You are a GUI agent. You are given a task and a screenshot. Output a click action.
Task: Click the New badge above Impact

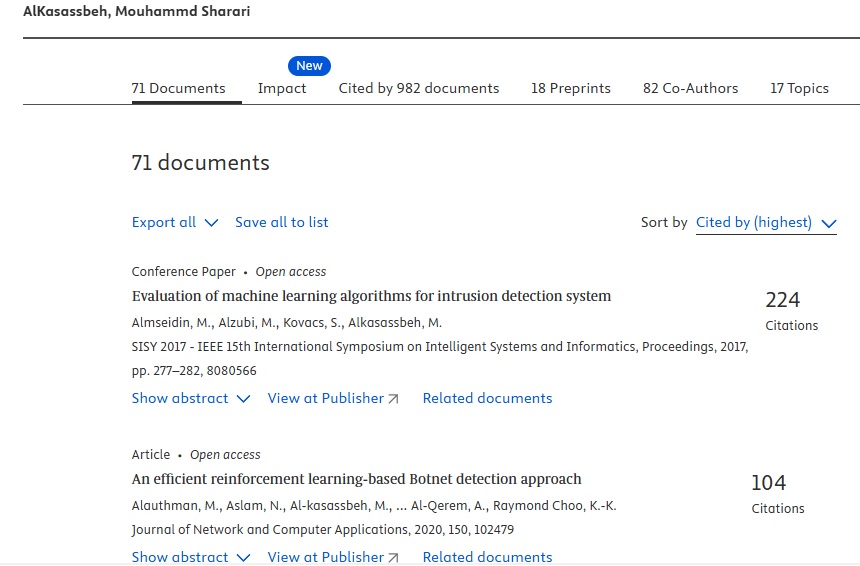coord(309,66)
